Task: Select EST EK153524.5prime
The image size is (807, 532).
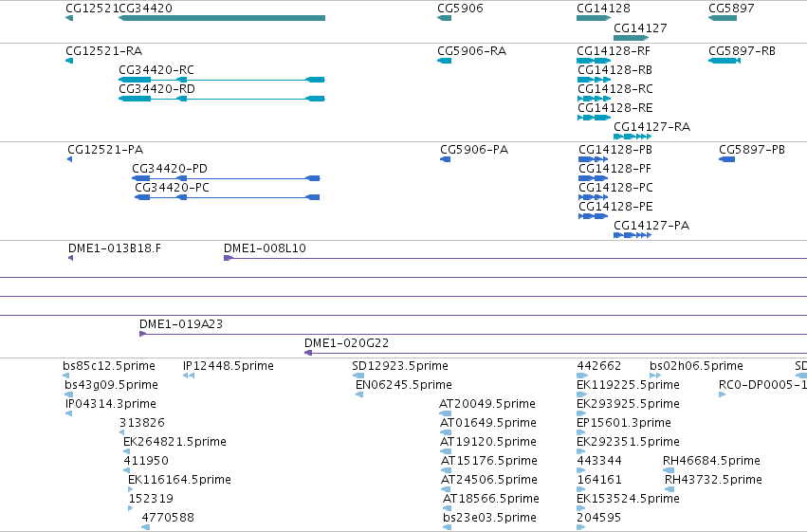Action: tap(629, 499)
